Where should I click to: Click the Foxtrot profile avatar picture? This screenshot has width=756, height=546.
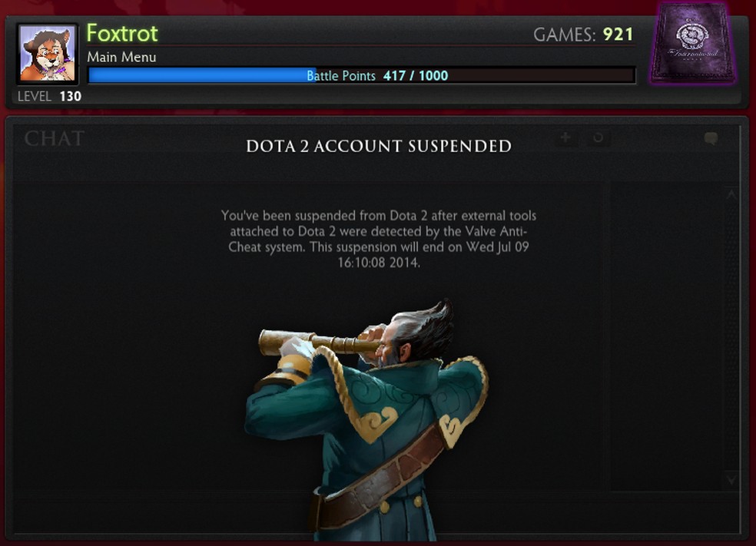pos(48,53)
